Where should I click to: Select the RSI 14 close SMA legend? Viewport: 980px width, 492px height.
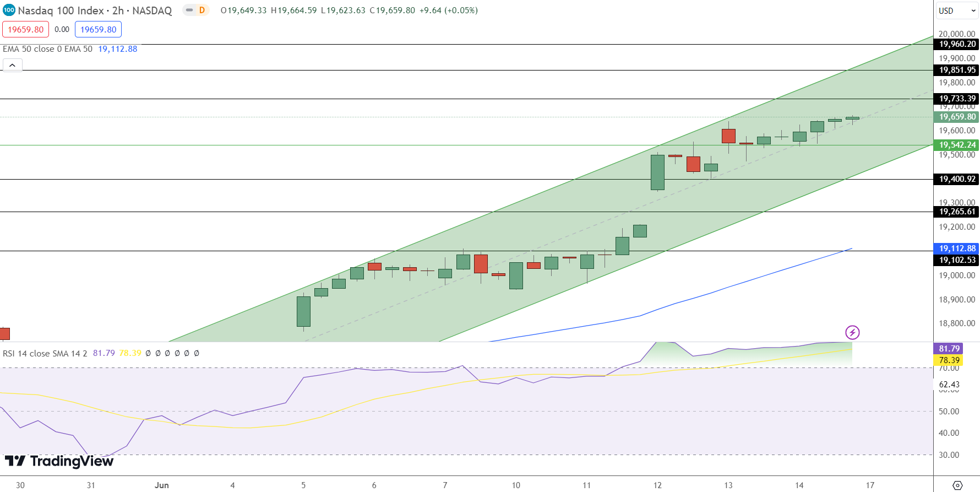pos(45,353)
